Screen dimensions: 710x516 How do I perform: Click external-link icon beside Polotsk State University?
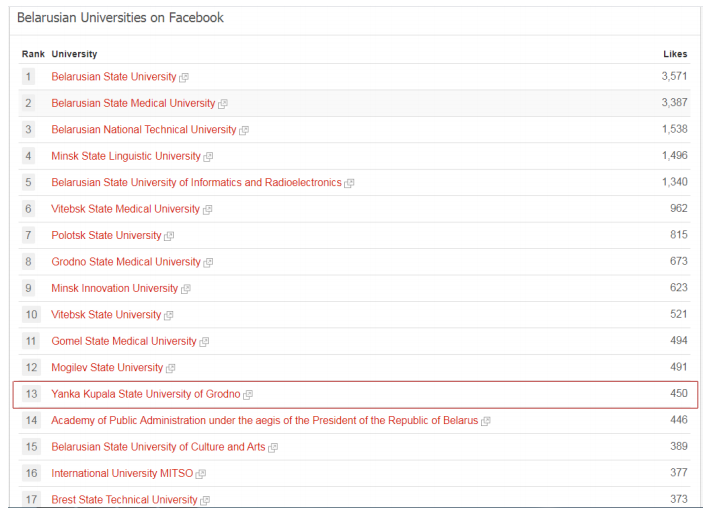(169, 236)
